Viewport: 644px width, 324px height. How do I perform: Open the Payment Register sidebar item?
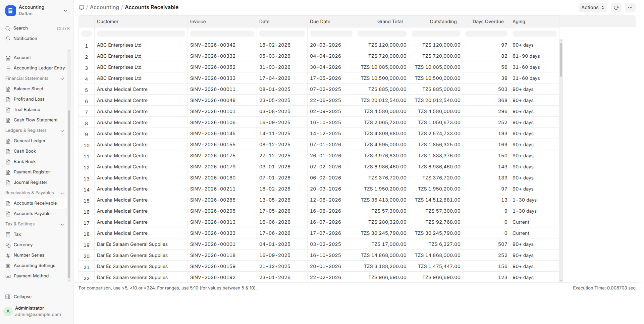[35, 172]
